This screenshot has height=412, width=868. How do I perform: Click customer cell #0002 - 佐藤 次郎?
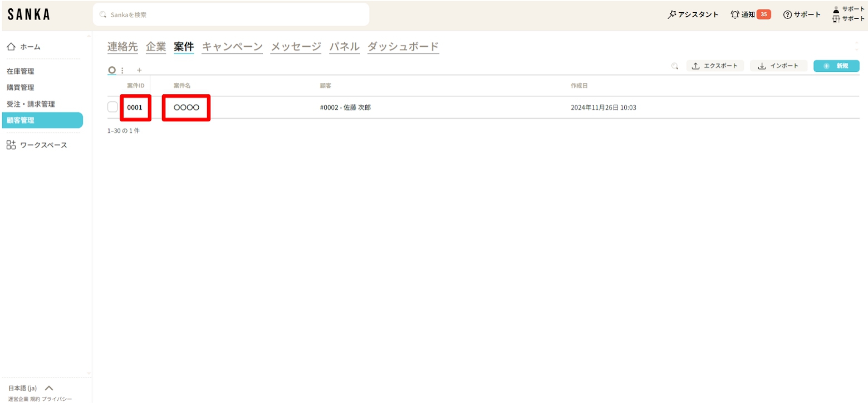[345, 107]
